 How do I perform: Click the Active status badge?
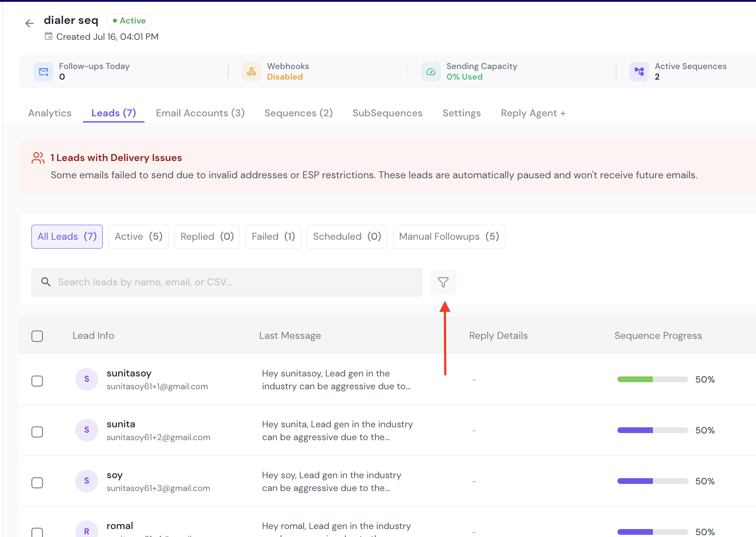(129, 21)
